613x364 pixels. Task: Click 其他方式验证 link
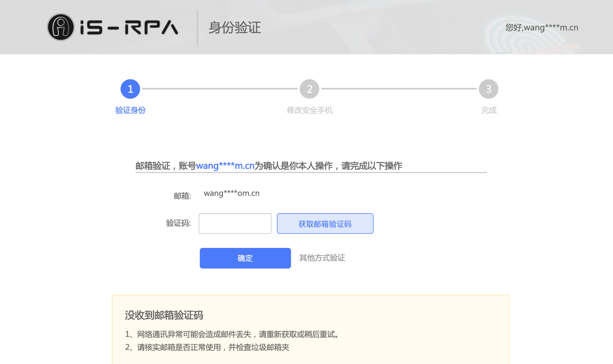pos(322,258)
